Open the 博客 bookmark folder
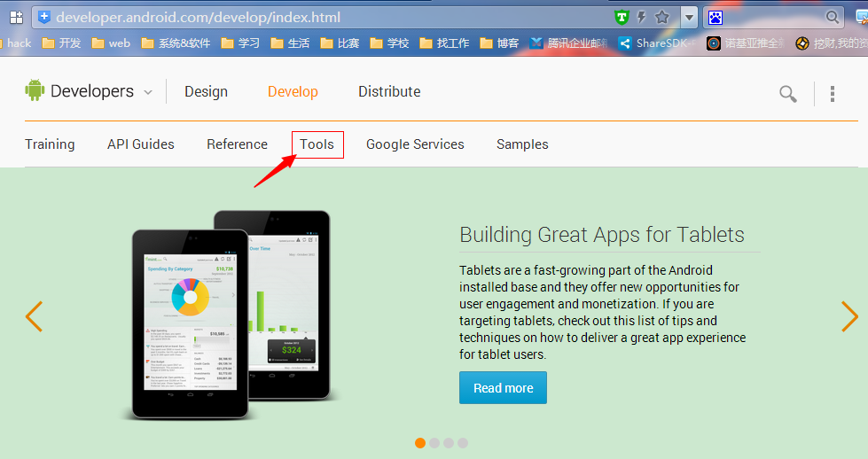The image size is (868, 459). (499, 43)
